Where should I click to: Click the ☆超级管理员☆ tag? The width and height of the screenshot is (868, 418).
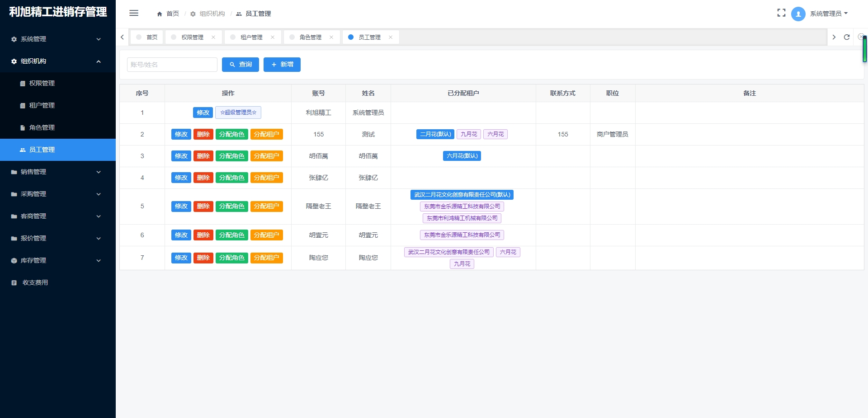[x=238, y=113]
